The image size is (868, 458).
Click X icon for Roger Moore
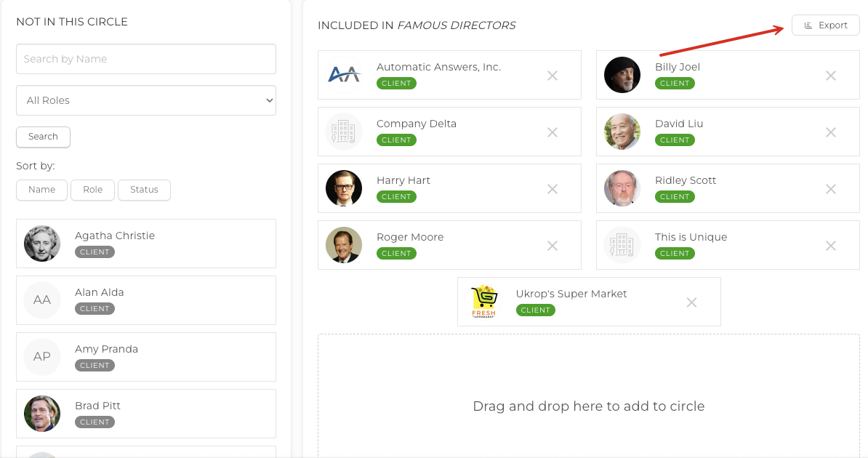pyautogui.click(x=552, y=246)
